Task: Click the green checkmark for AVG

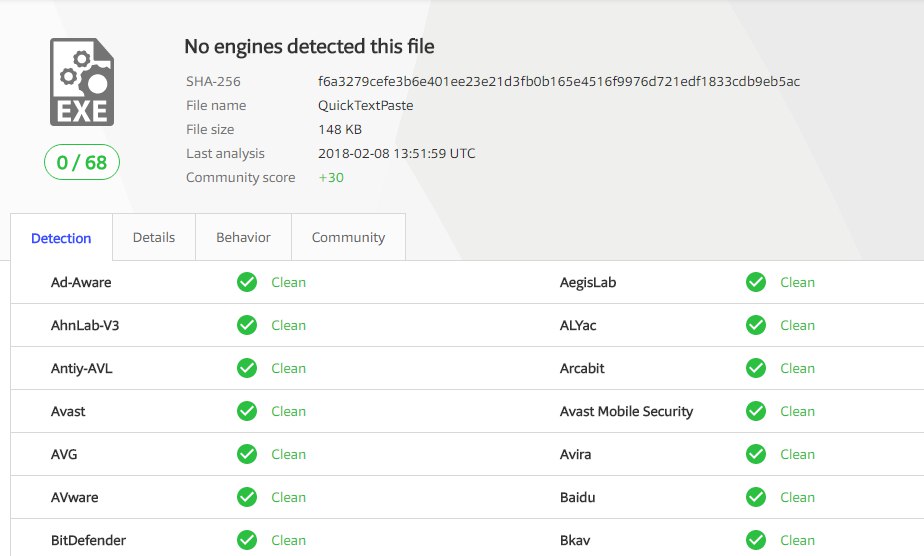Action: (x=247, y=454)
